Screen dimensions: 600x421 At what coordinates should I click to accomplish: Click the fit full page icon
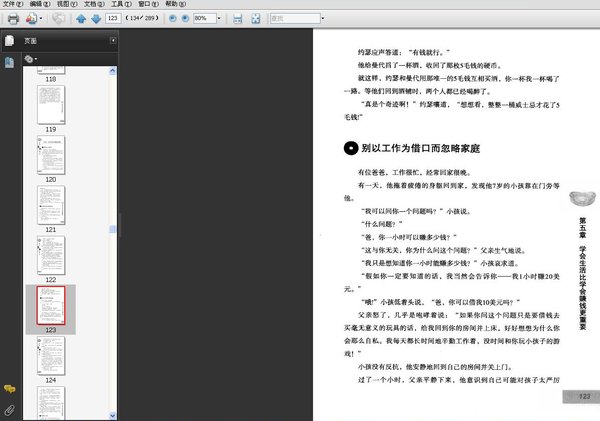(x=255, y=19)
